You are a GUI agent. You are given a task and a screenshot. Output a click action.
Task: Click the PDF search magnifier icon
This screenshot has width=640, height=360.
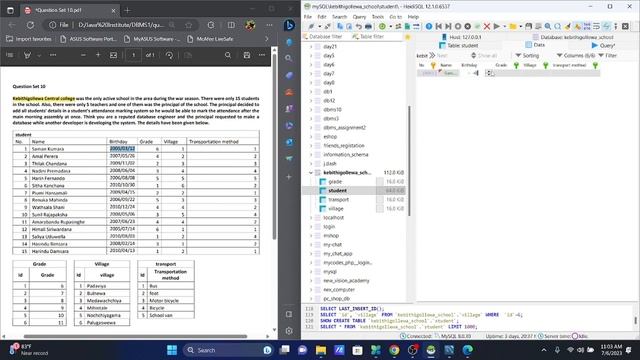tap(228, 55)
